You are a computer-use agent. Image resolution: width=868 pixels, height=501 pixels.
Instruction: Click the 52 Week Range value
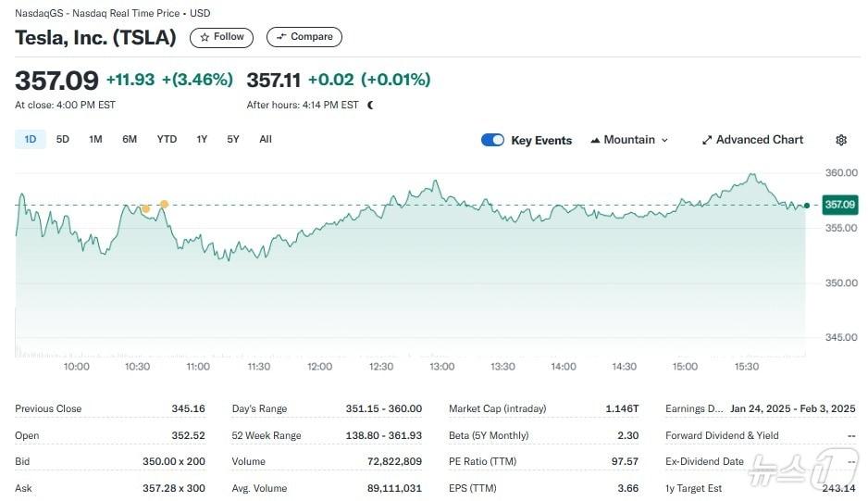tap(384, 435)
